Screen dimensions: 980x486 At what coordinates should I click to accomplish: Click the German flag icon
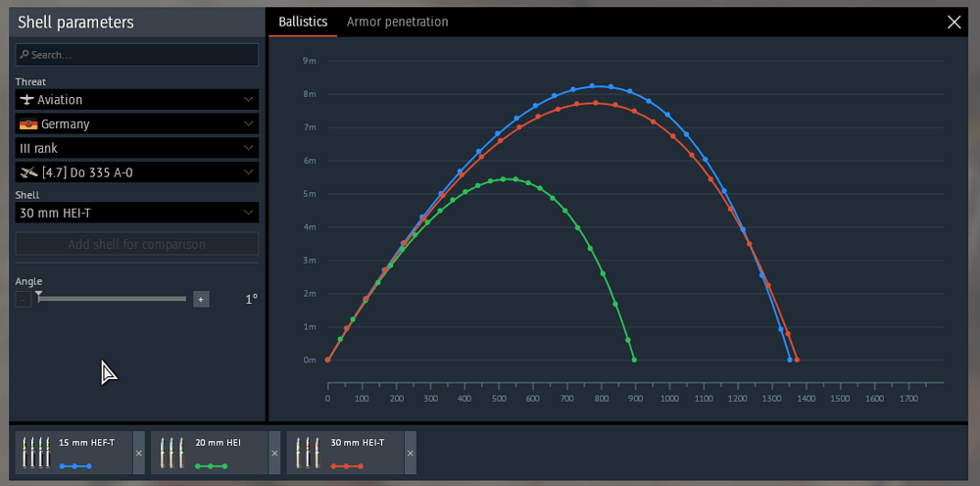point(28,123)
